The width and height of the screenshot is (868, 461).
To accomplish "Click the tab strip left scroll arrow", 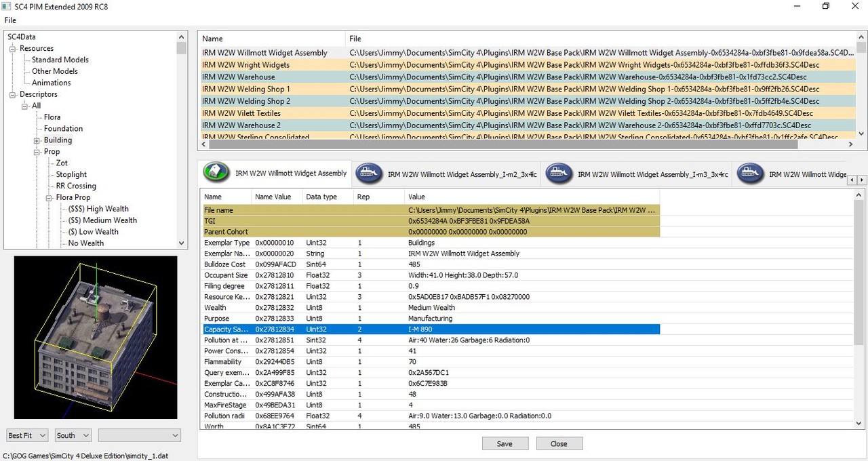I will coord(853,180).
